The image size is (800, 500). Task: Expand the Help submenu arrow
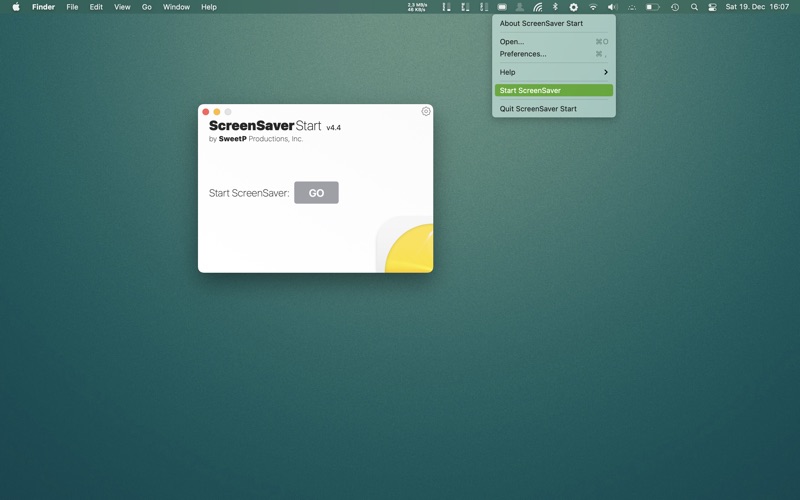(606, 72)
